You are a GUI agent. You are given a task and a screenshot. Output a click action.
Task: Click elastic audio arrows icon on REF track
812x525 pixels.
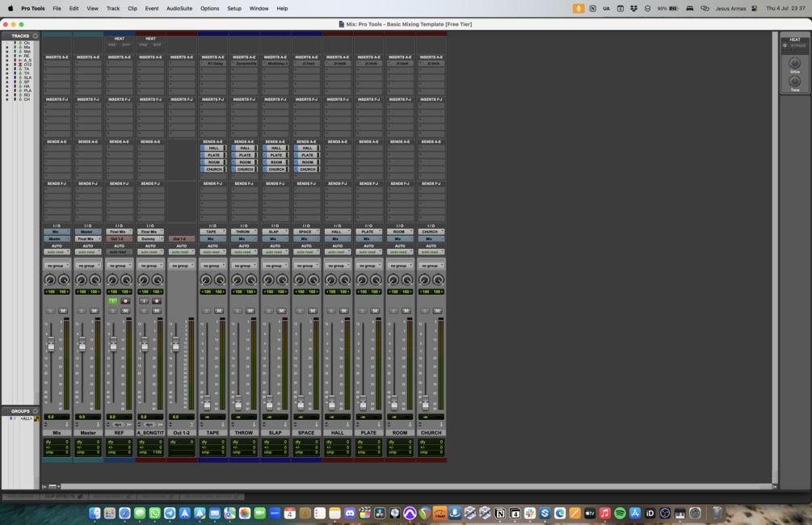click(x=129, y=425)
